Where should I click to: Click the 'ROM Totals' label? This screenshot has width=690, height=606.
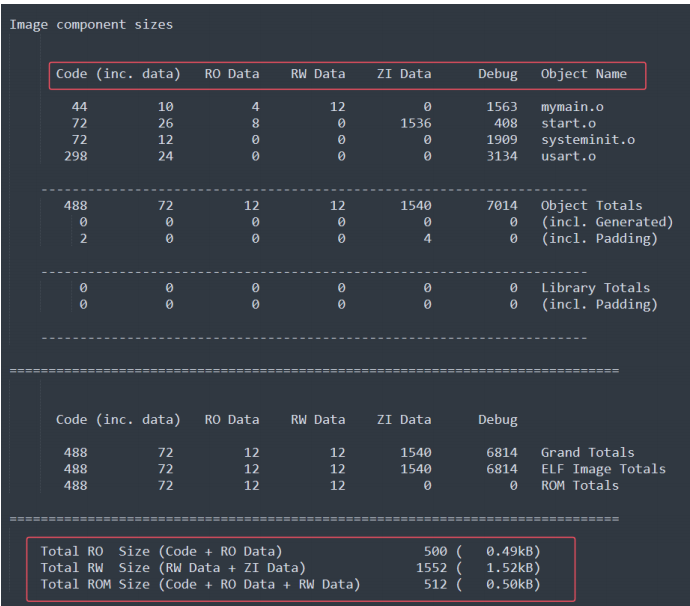580,485
